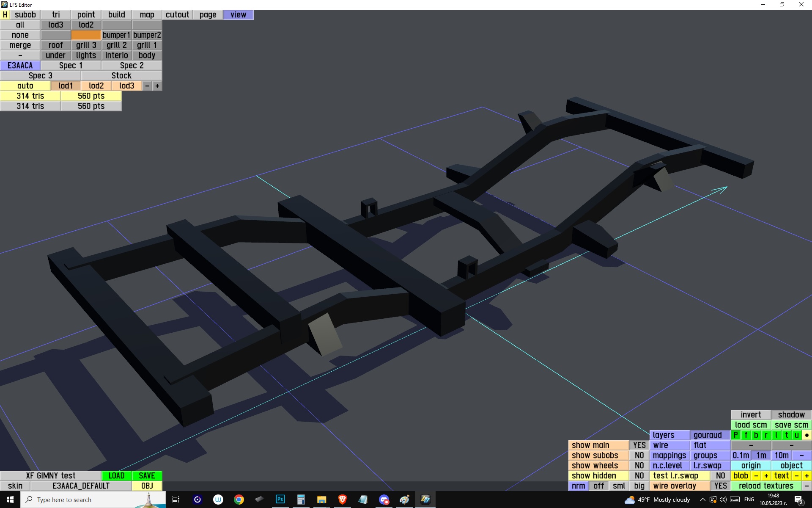Open the cutout tab

point(177,15)
